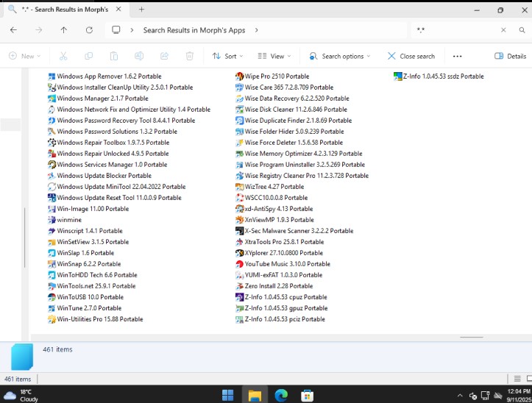Select the winmine icon
The height and width of the screenshot is (403, 532).
click(52, 220)
